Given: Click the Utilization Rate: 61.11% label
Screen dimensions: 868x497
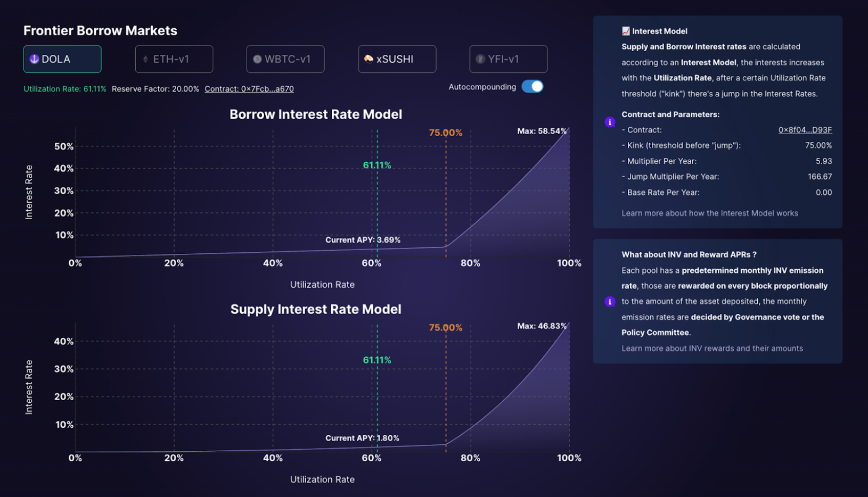Looking at the screenshot, I should click(x=64, y=89).
